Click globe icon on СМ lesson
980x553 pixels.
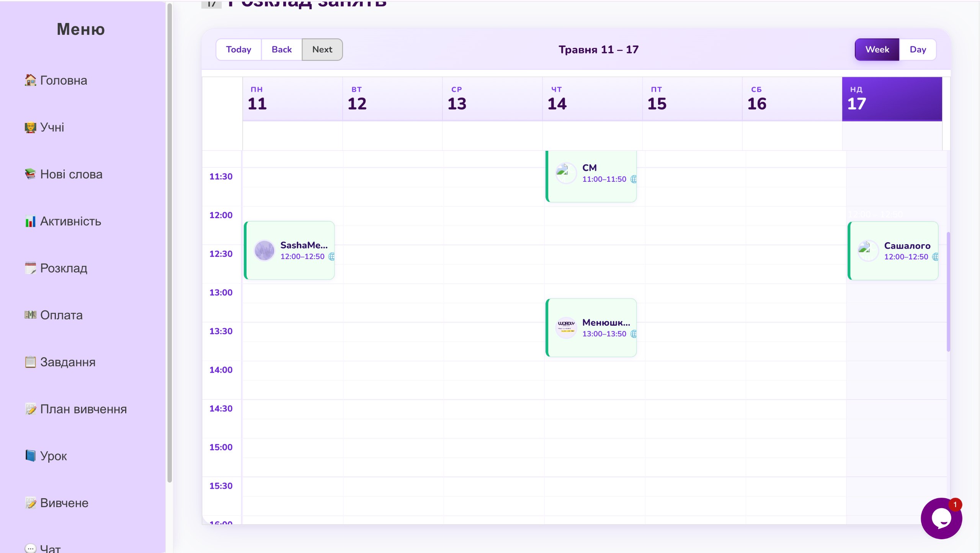tap(634, 179)
